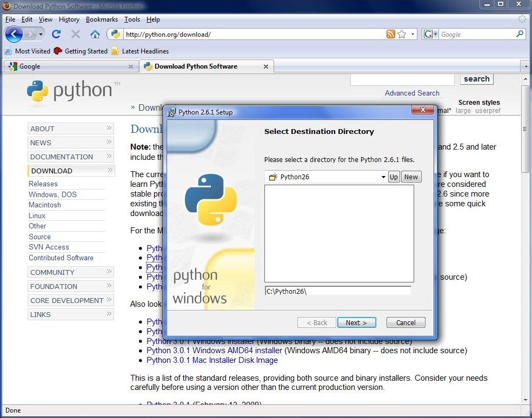Click the Most Visited bookmark icon
This screenshot has width=532, height=418.
tap(8, 51)
